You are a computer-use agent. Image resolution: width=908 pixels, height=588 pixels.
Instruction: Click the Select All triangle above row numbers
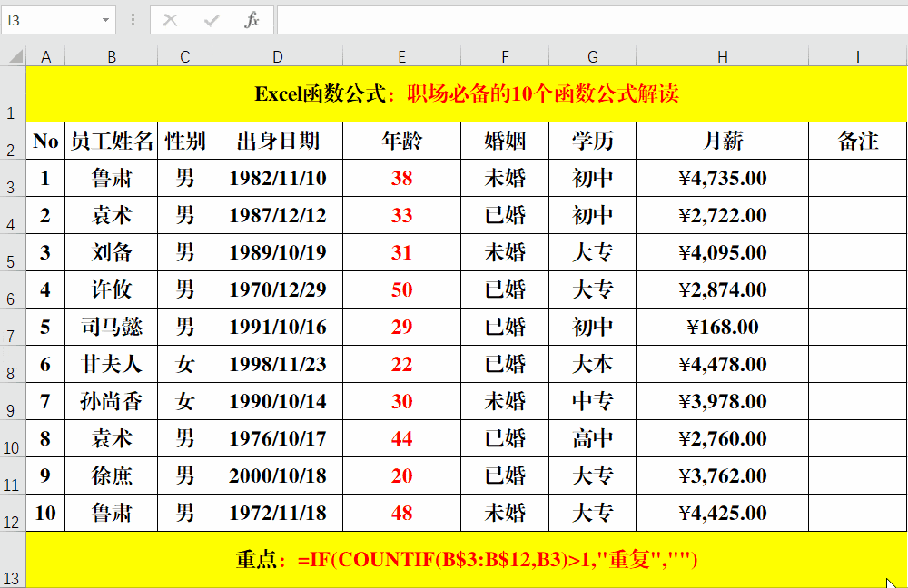[x=14, y=56]
